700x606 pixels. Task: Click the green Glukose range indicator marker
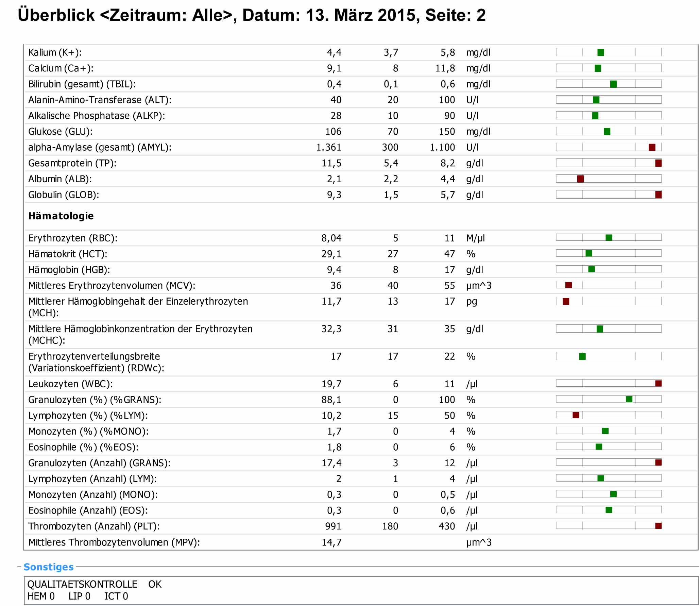607,132
